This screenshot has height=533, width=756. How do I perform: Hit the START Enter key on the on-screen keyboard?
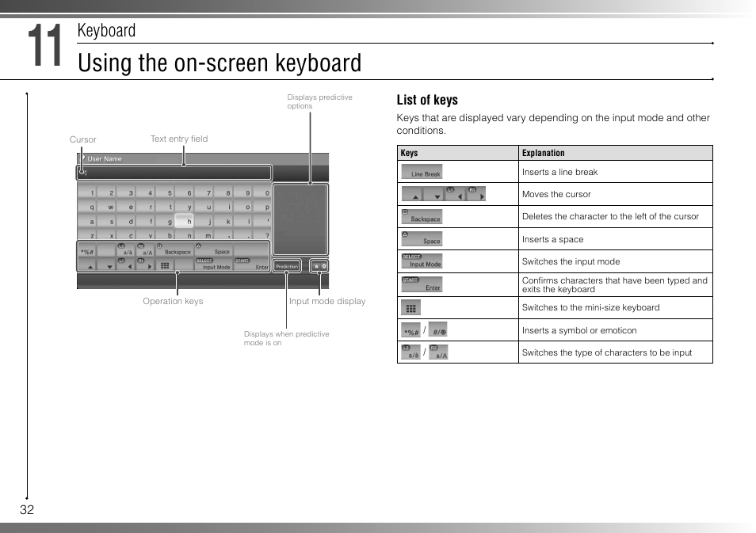252,265
